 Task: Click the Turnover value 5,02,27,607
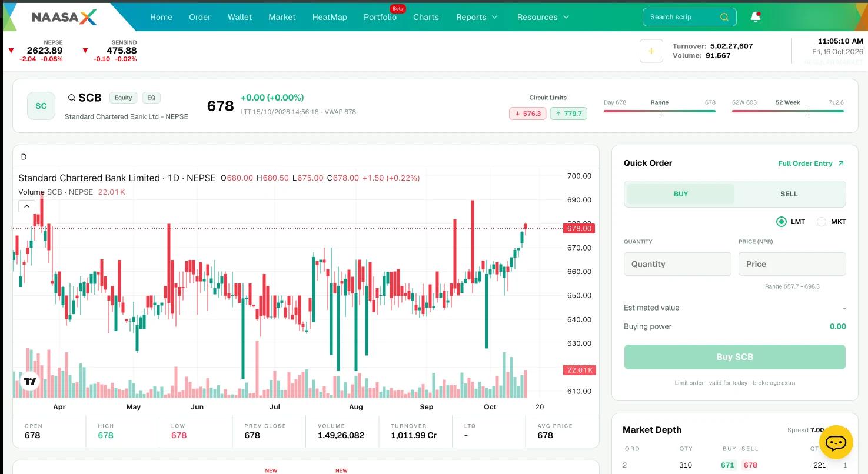[x=731, y=46]
